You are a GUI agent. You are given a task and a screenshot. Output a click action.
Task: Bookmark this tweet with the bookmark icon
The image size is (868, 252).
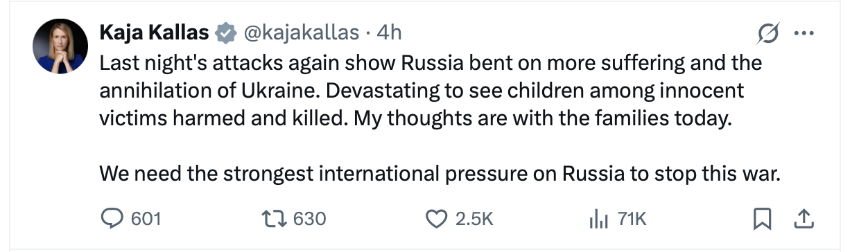[x=763, y=219]
